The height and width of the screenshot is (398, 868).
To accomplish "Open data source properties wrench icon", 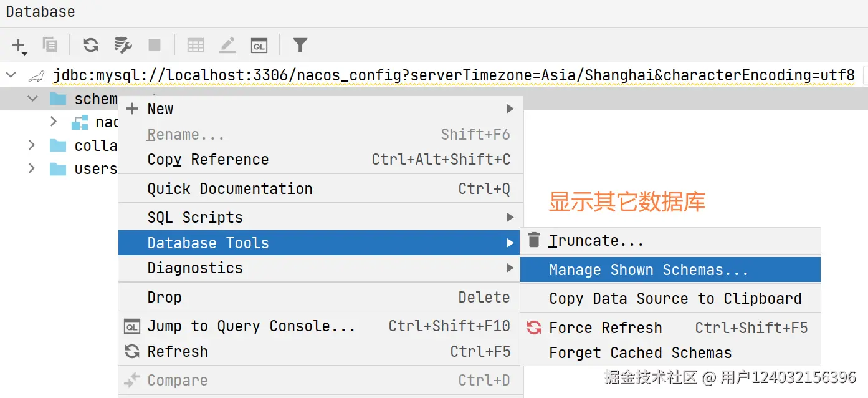I will point(123,45).
